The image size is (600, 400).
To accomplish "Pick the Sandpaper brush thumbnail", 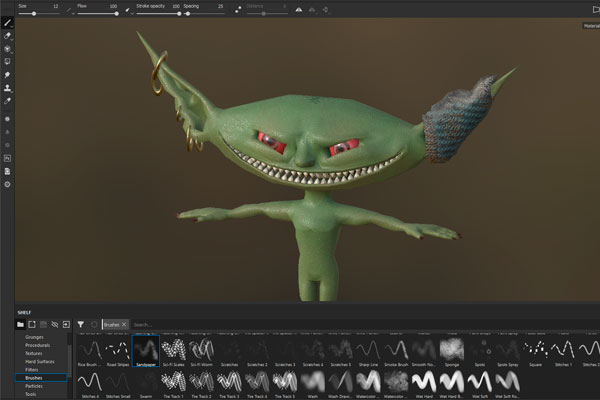I will [x=145, y=350].
